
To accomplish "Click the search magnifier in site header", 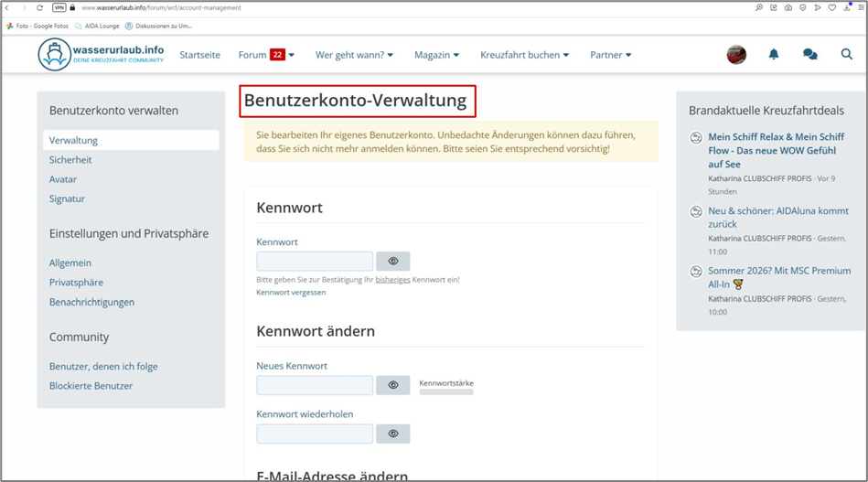I will click(x=847, y=55).
